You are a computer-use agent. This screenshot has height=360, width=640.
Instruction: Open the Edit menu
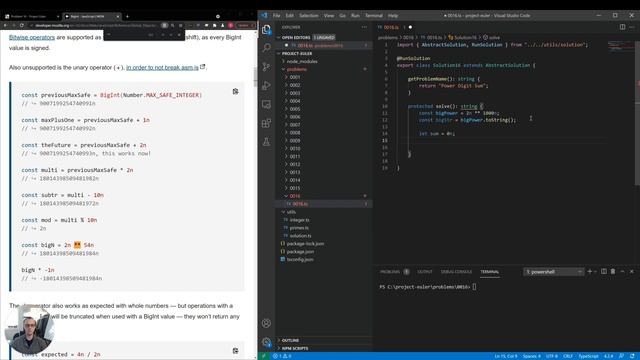(x=289, y=16)
